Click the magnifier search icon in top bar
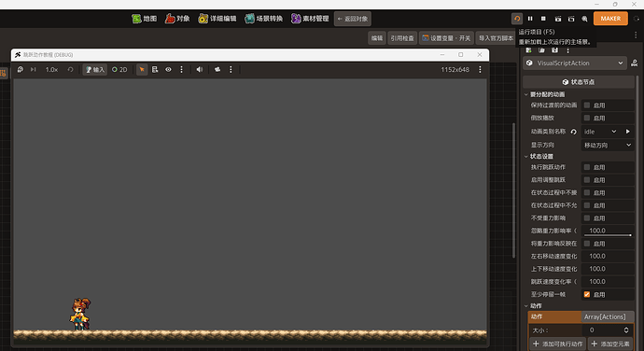The image size is (644, 351). coord(584,19)
